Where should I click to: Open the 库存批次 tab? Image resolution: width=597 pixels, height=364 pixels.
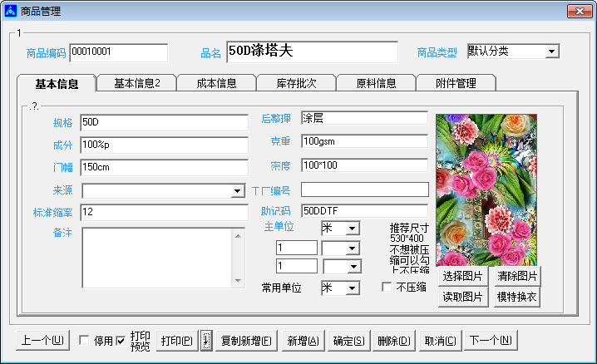click(296, 83)
